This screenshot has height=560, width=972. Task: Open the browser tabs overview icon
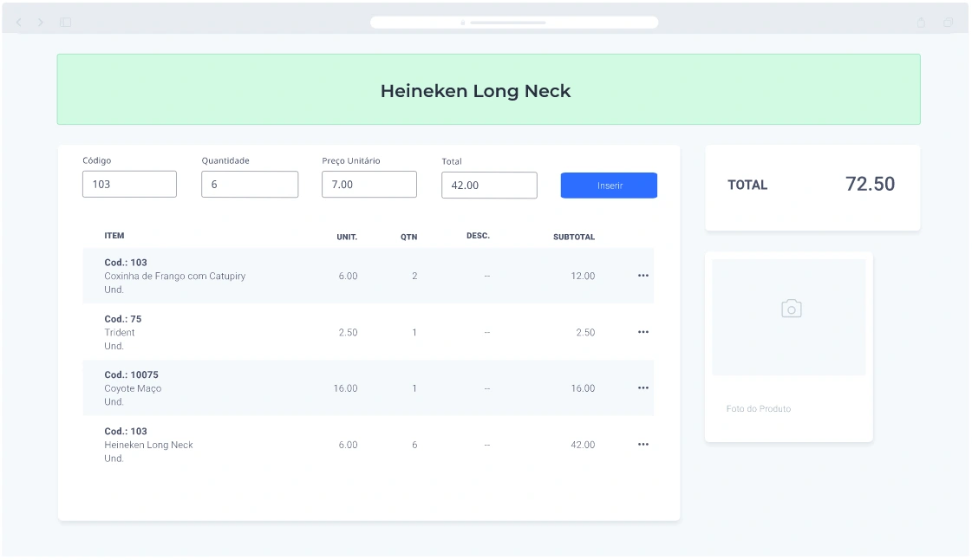point(948,23)
